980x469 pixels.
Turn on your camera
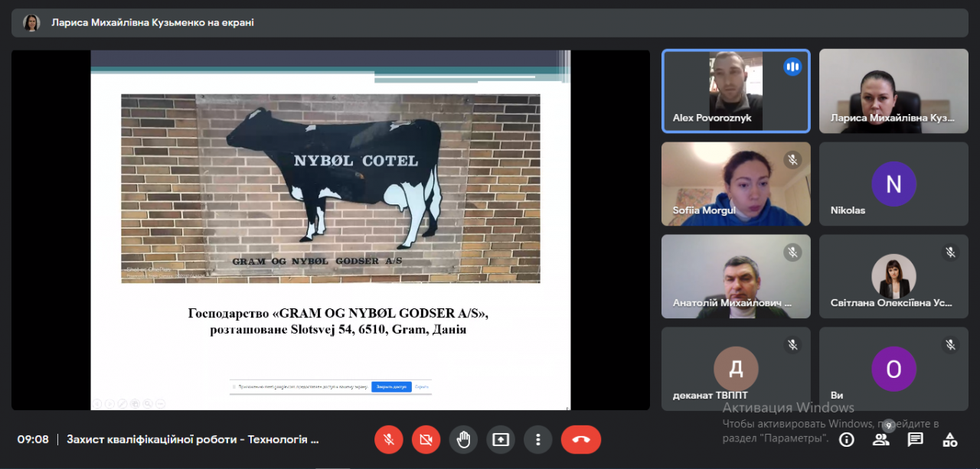pyautogui.click(x=426, y=439)
